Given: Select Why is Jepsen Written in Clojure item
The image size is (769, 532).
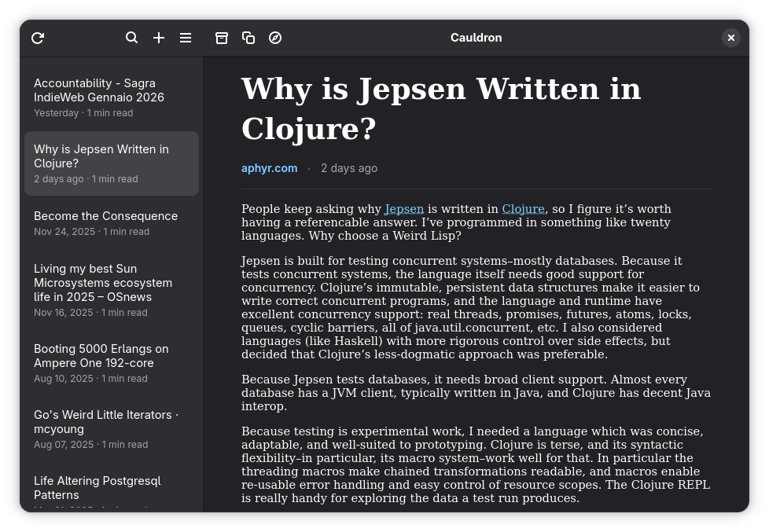Looking at the screenshot, I should 112,163.
